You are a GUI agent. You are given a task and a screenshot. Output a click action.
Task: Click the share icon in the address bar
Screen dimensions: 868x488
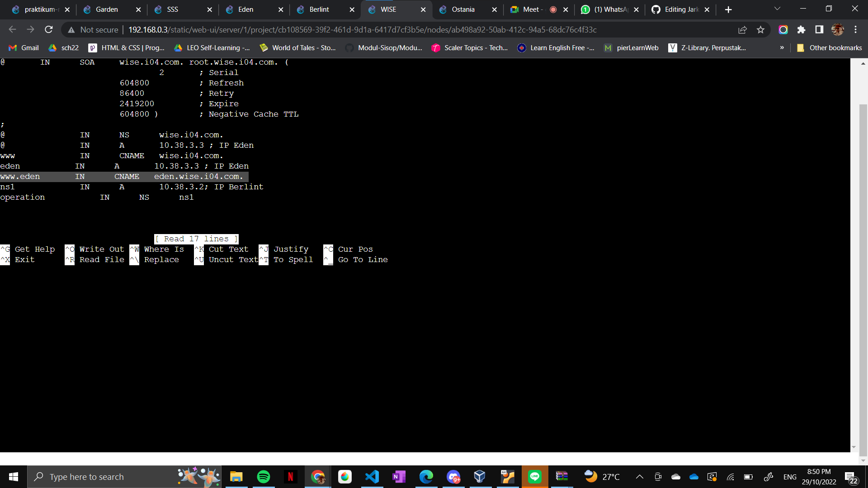point(743,29)
